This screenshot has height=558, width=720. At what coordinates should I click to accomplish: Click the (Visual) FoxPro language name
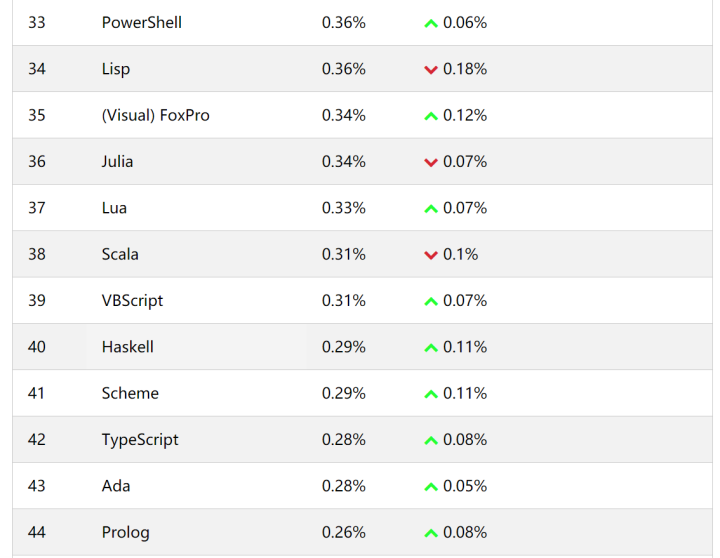(x=155, y=115)
